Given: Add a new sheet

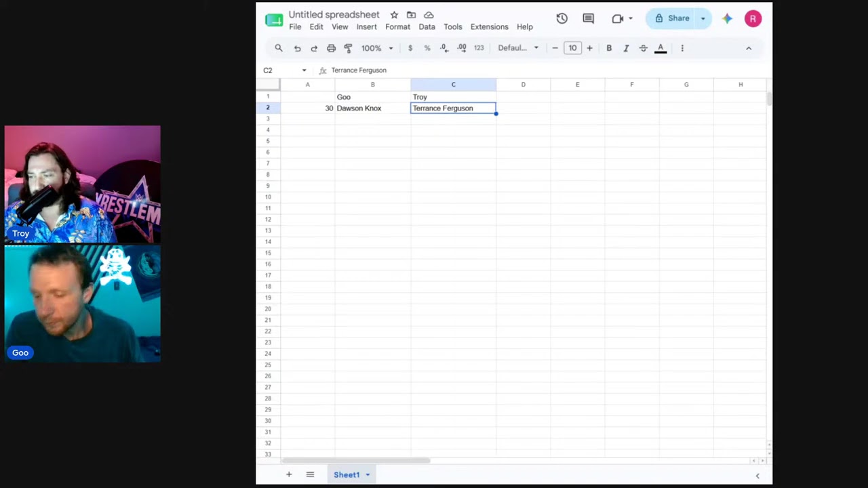Looking at the screenshot, I should tap(289, 474).
